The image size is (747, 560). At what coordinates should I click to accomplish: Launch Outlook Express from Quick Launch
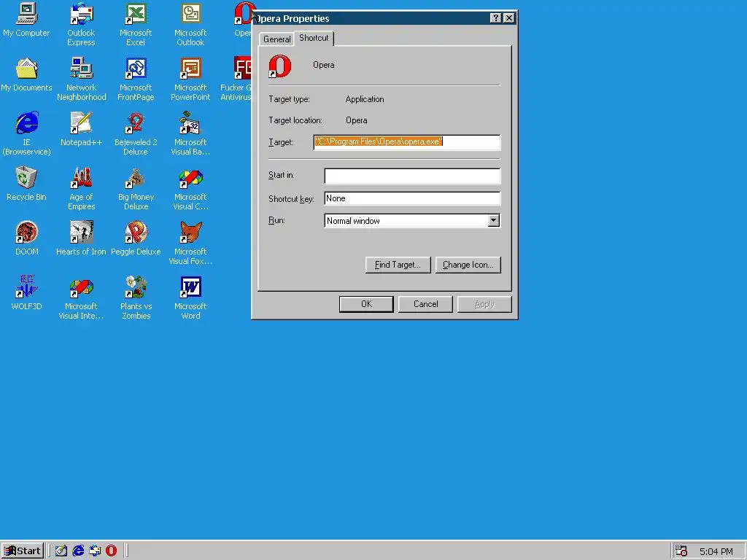(x=95, y=551)
